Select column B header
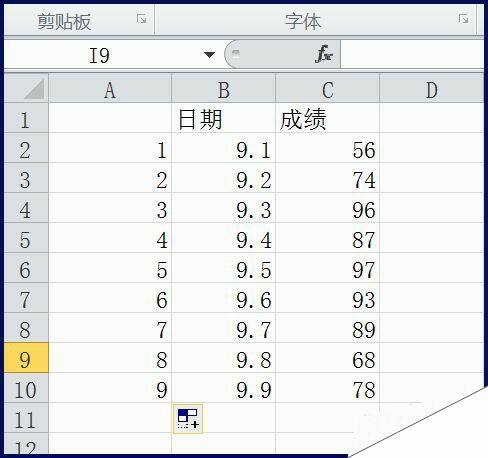 click(x=224, y=88)
